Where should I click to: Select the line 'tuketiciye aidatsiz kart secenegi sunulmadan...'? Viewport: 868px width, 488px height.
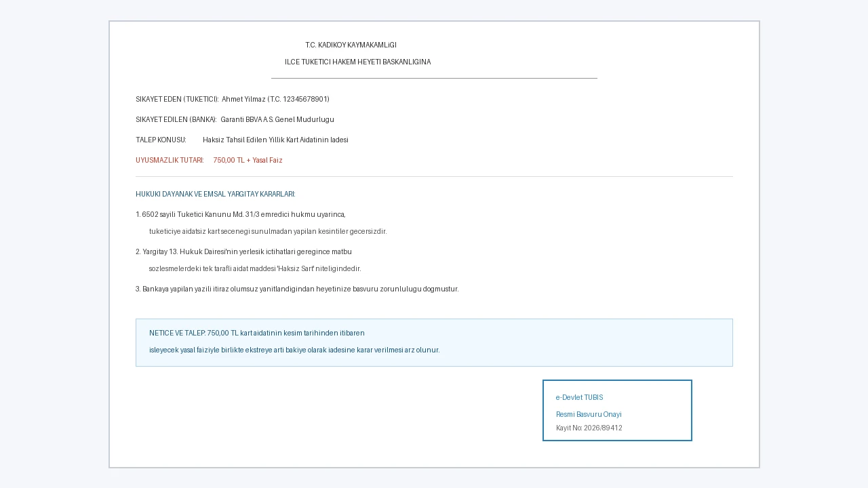(268, 231)
